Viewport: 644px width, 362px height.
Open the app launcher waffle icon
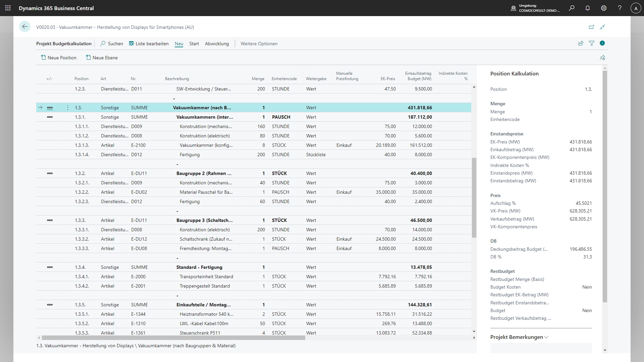8,8
